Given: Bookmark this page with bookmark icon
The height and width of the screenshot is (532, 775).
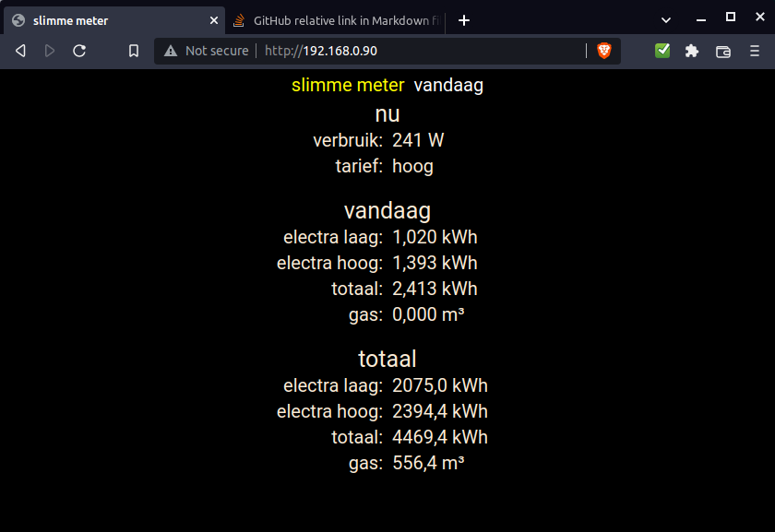Looking at the screenshot, I should [x=134, y=51].
